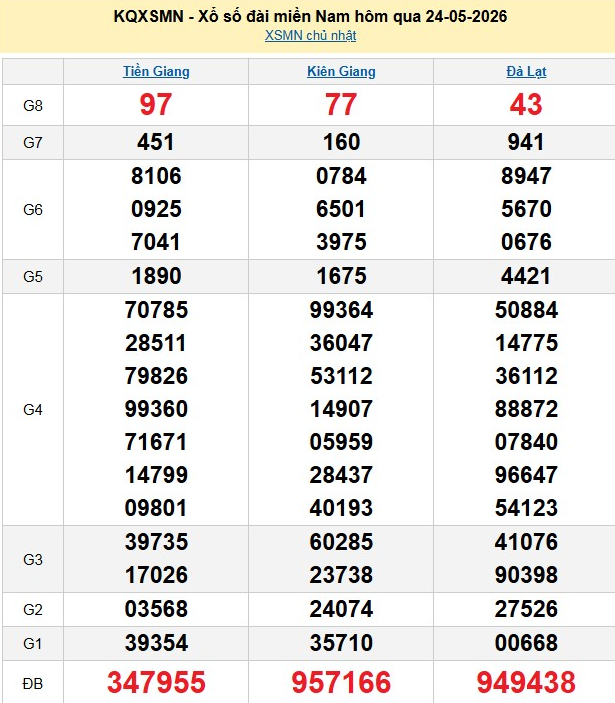Open the XSMN chủ nhật link
The height and width of the screenshot is (703, 615).
click(310, 35)
